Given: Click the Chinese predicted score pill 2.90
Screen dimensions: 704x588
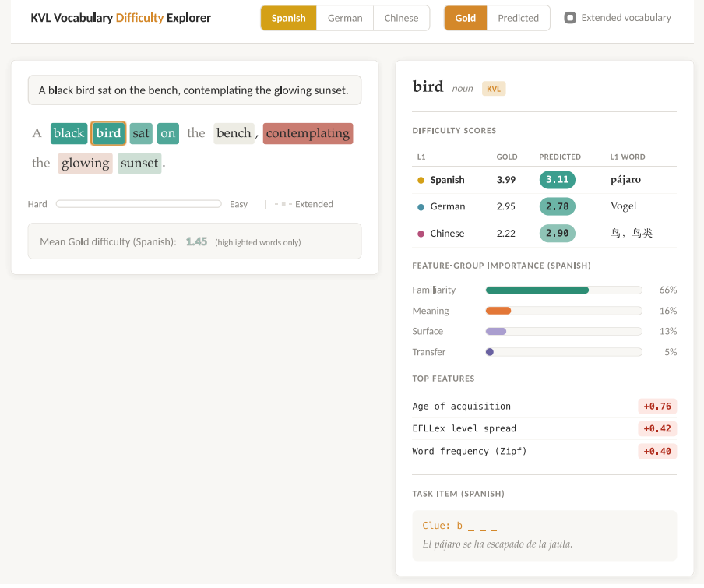Looking at the screenshot, I should pyautogui.click(x=557, y=234).
